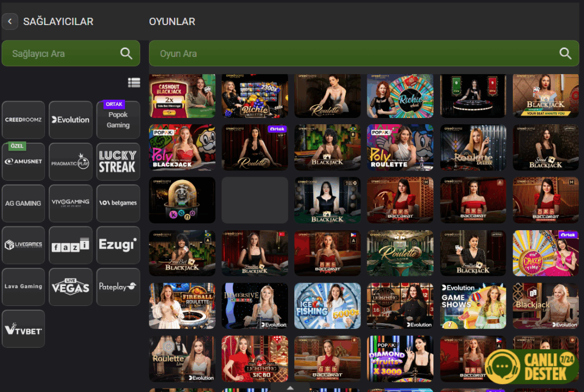Collapse the sidebar using the left chevron
The height and width of the screenshot is (392, 584).
[10, 21]
